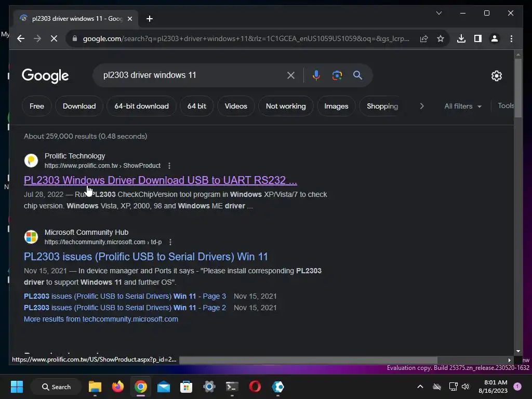
Task: Start a voice search with the microphone
Action: point(316,75)
